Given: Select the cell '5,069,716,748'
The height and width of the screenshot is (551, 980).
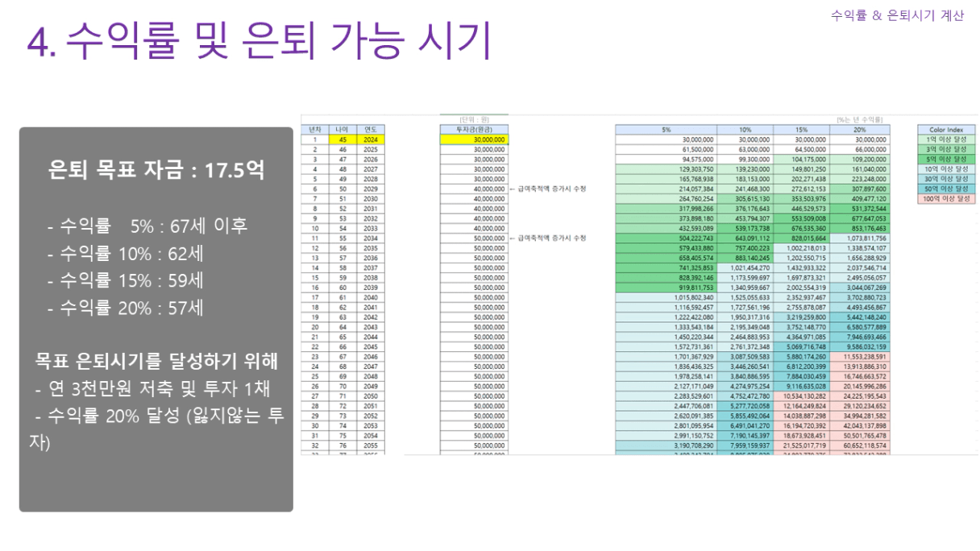Looking at the screenshot, I should point(801,346).
